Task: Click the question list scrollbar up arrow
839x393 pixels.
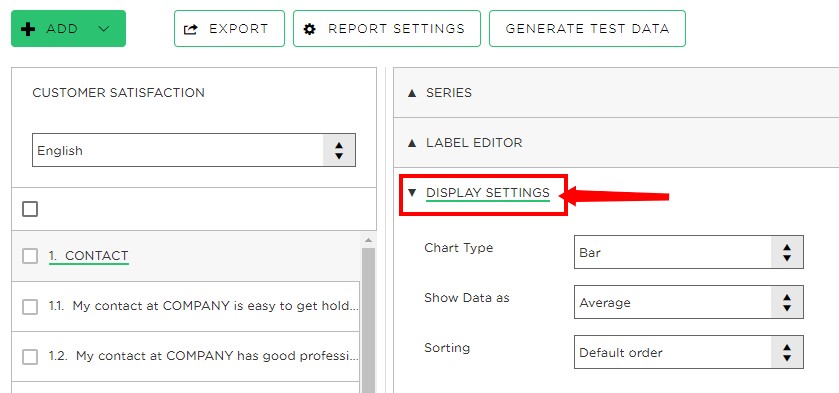Action: click(x=368, y=240)
